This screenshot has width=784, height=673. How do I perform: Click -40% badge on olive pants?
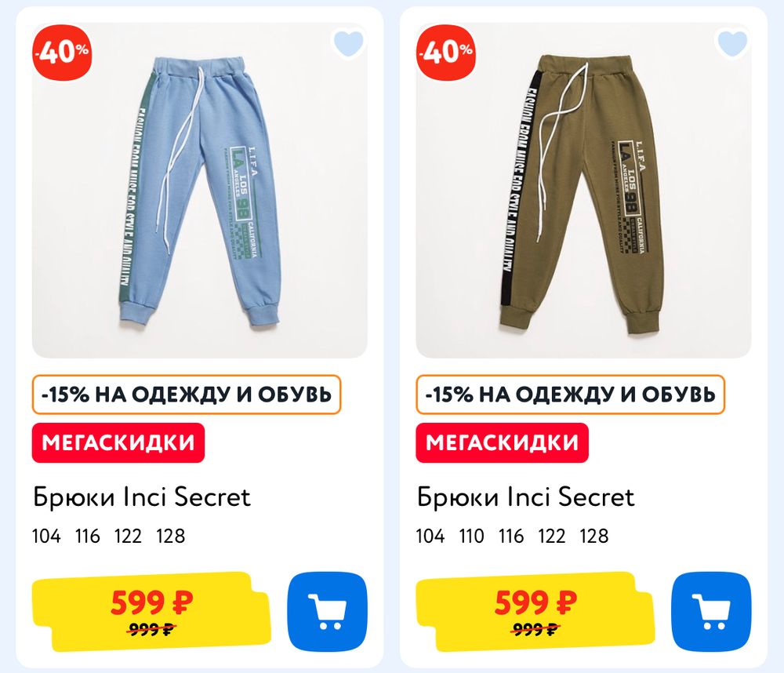[x=447, y=51]
